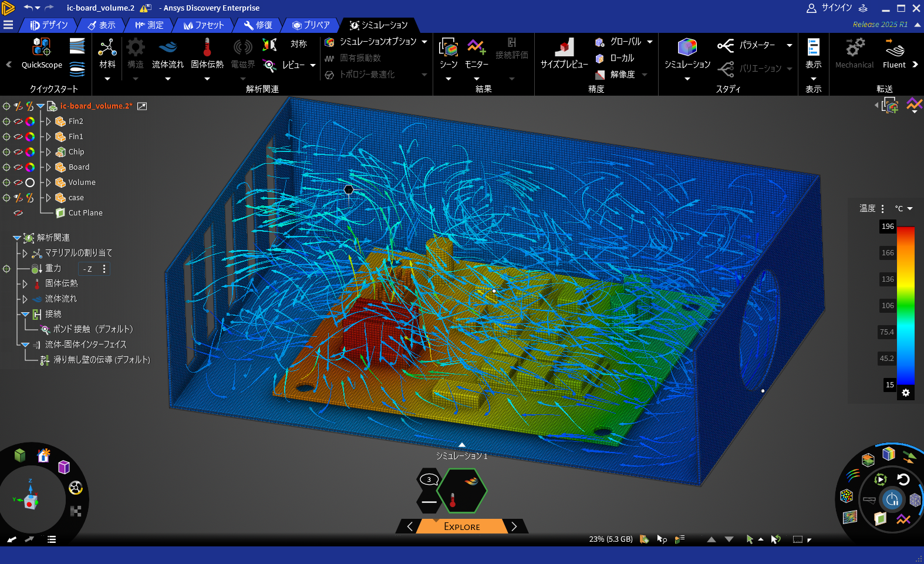
Task: Click the center power icon in radial menu
Action: click(x=892, y=499)
